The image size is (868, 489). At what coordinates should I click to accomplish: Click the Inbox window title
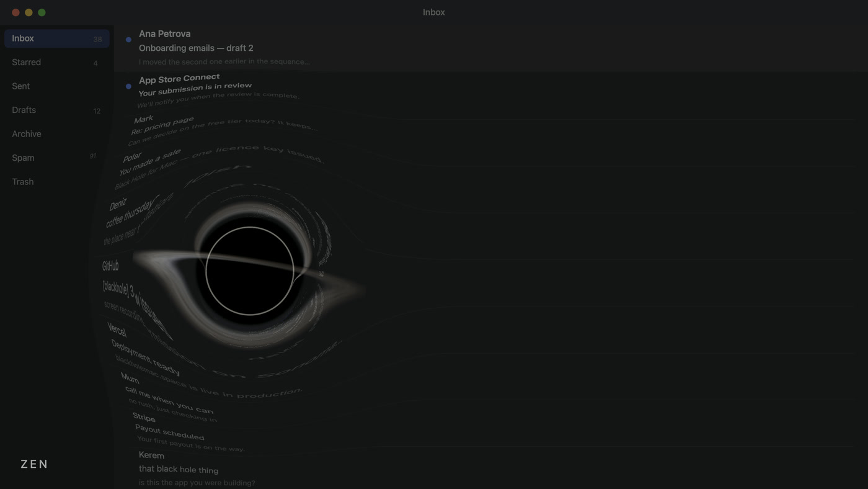coord(434,12)
